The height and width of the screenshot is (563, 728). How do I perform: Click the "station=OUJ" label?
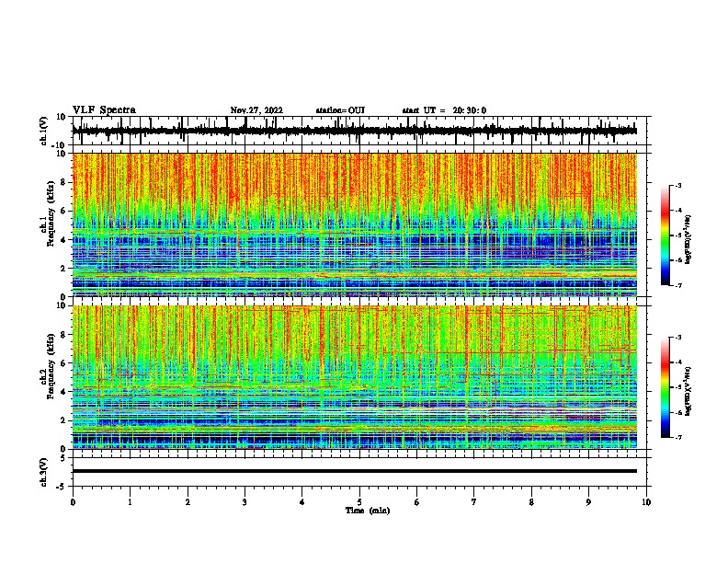click(x=340, y=110)
